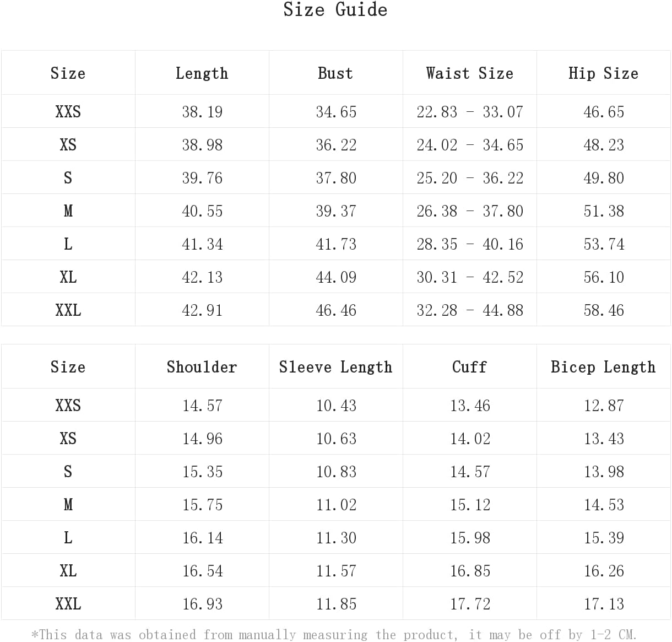Select the Shoulder column header

point(202,367)
